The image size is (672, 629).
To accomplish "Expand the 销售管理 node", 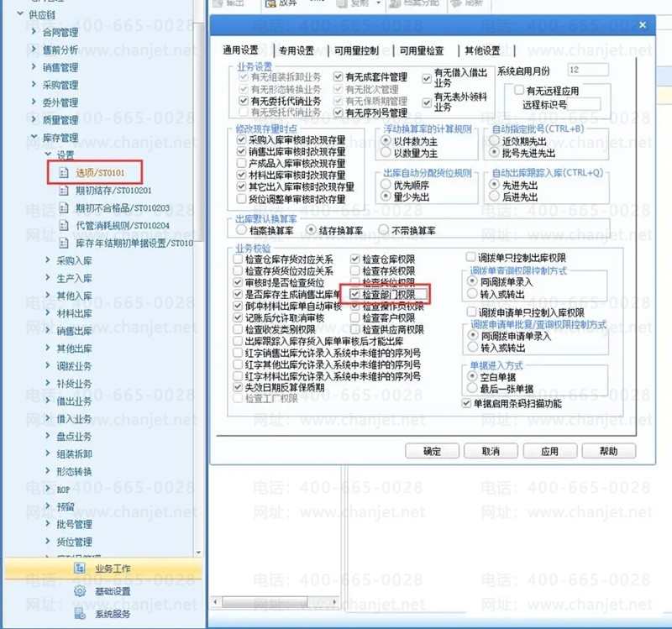I will point(34,67).
